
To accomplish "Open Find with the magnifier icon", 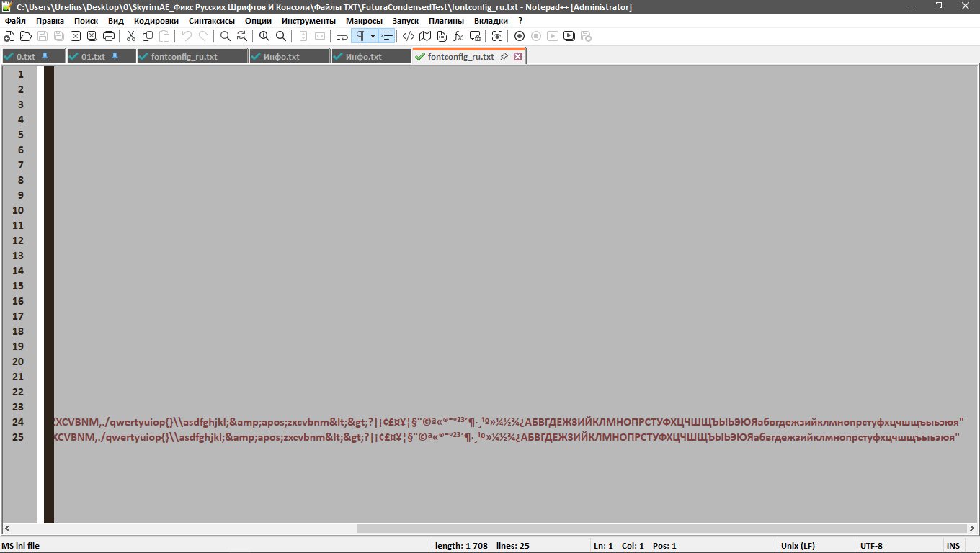I will coord(226,36).
